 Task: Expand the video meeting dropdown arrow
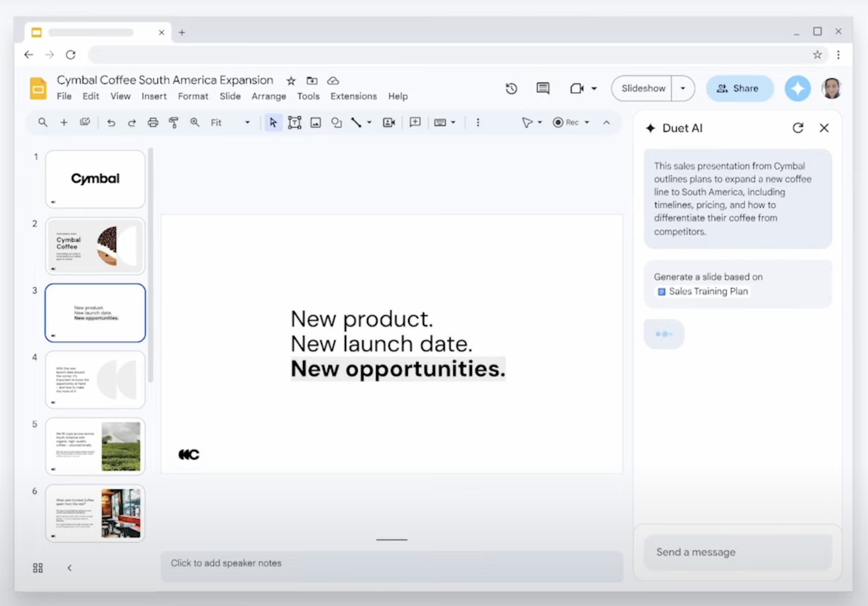(594, 88)
